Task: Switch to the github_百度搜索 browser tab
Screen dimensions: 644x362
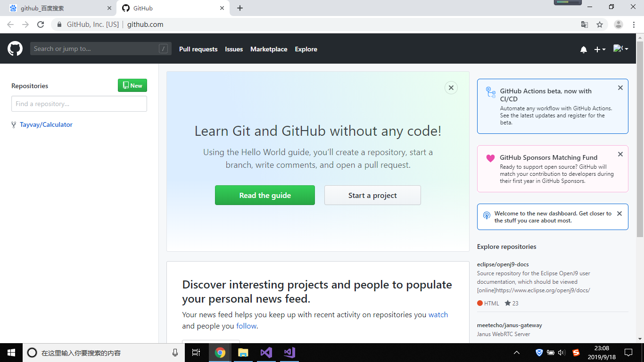Action: click(58, 8)
